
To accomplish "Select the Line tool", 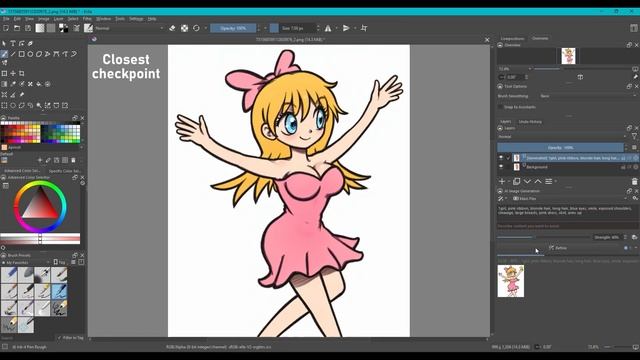I will (13, 54).
